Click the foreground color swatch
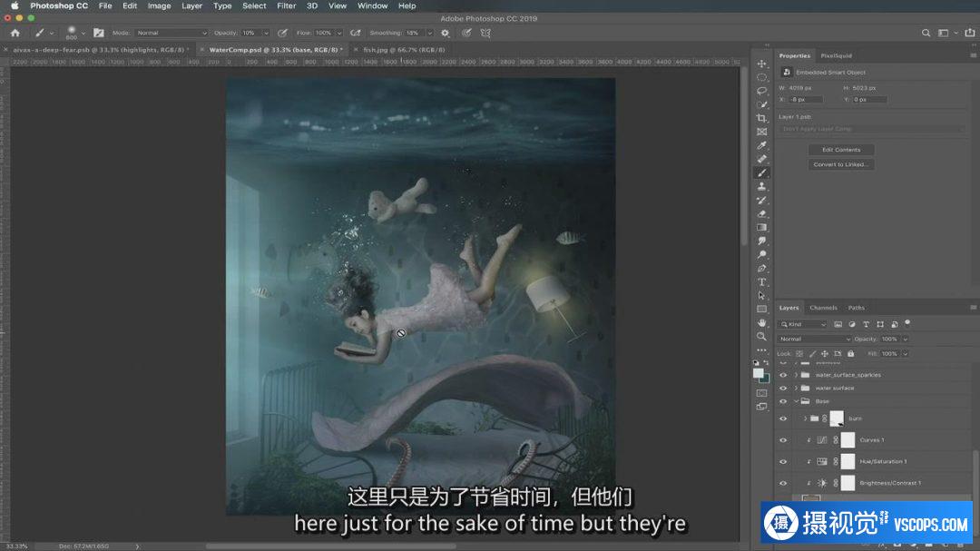 pyautogui.click(x=758, y=373)
